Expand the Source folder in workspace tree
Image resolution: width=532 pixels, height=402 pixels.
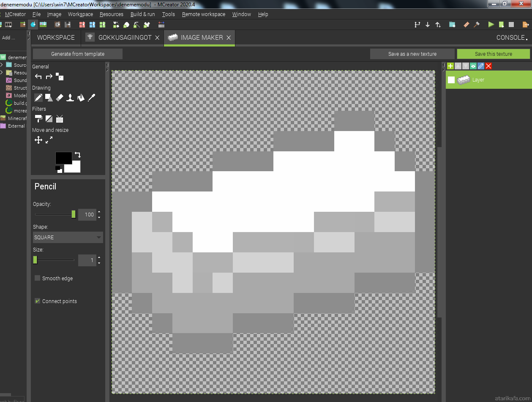click(2, 65)
